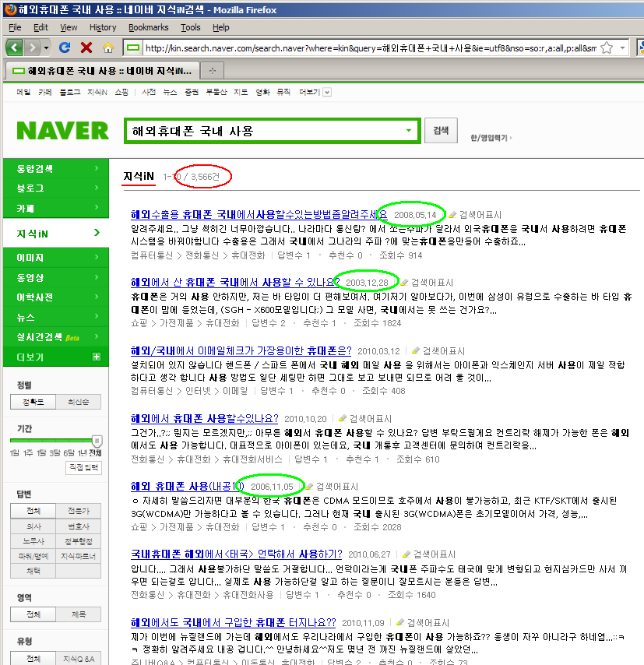644x665 pixels.
Task: Select 이미지 in left sidebar
Action: 56,258
